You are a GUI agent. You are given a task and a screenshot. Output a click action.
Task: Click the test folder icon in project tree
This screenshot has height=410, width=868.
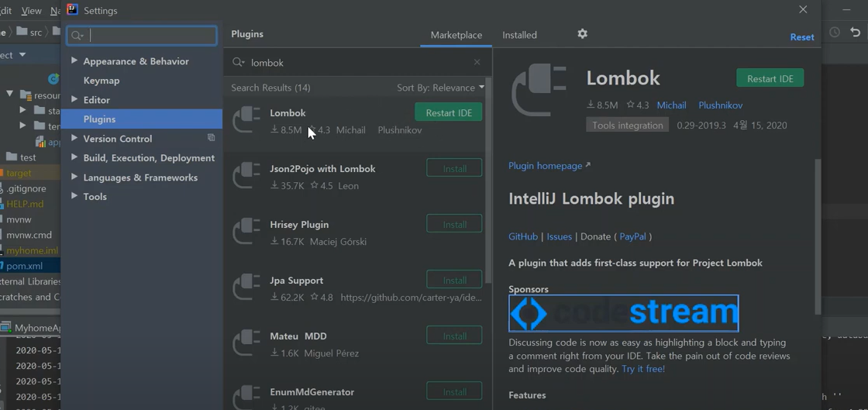pyautogui.click(x=11, y=157)
